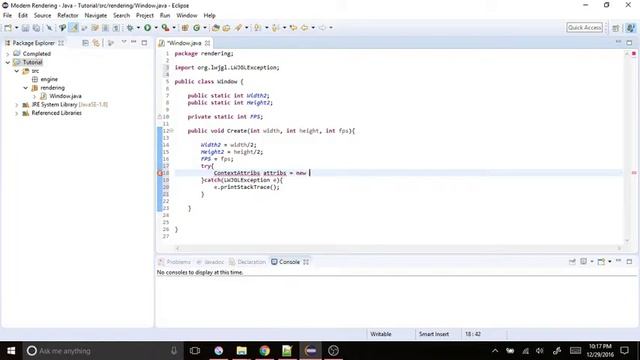
Task: Click the Previous Annotation toolbar icon
Action: [x=276, y=28]
